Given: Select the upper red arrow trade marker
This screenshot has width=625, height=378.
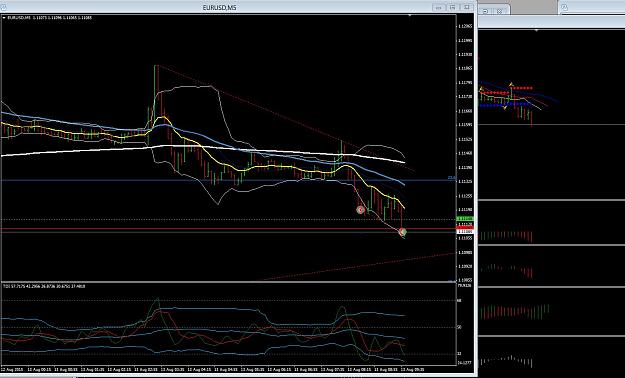Looking at the screenshot, I should tap(360, 210).
